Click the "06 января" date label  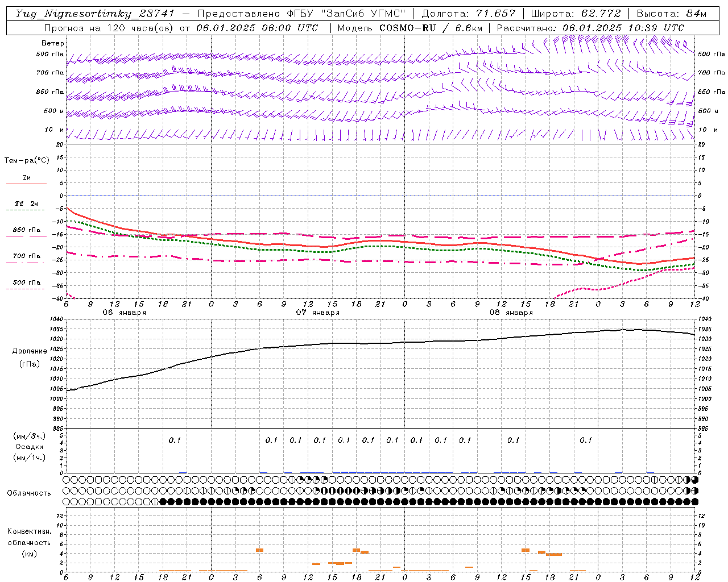point(124,313)
